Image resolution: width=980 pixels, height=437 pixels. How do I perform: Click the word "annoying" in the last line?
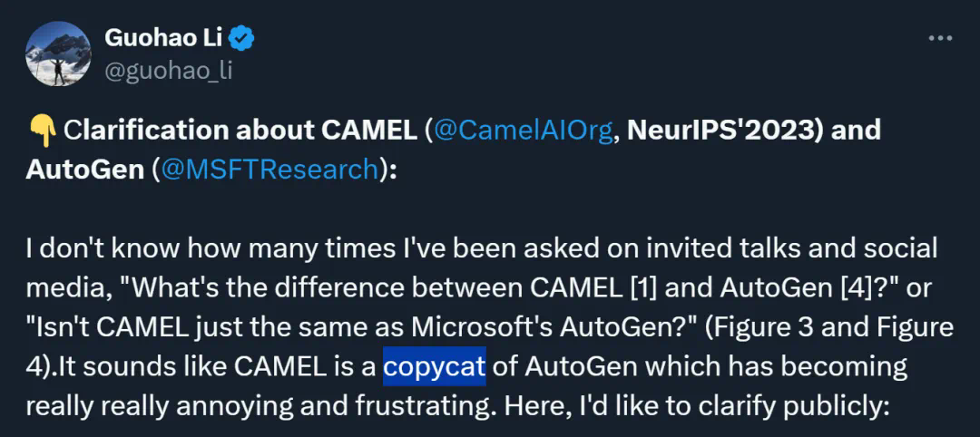click(233, 405)
